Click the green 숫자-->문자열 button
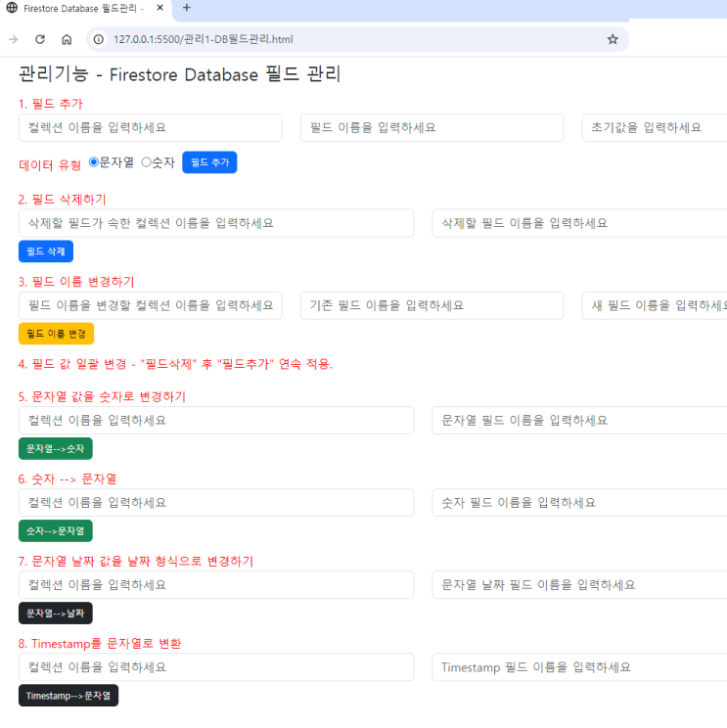727x728 pixels. tap(56, 530)
